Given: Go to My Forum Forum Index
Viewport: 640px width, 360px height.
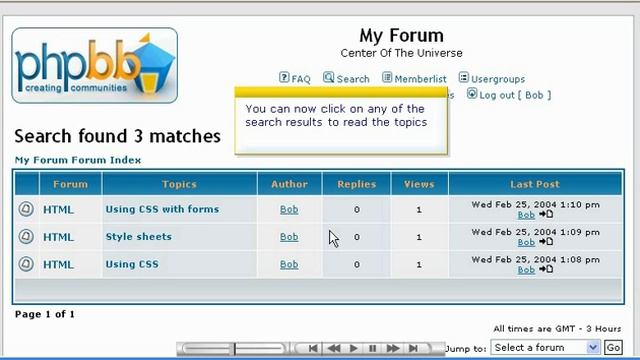Looking at the screenshot, I should [x=78, y=160].
